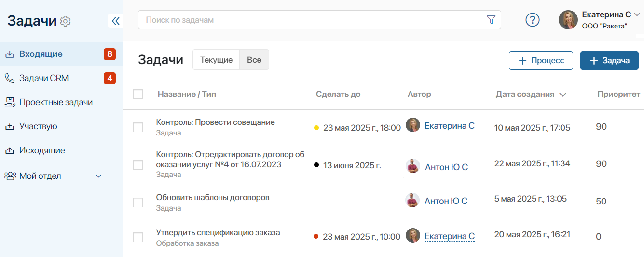Viewport: 644px width, 257px height.
Task: Select the Входящие inbox icon
Action: pos(10,54)
